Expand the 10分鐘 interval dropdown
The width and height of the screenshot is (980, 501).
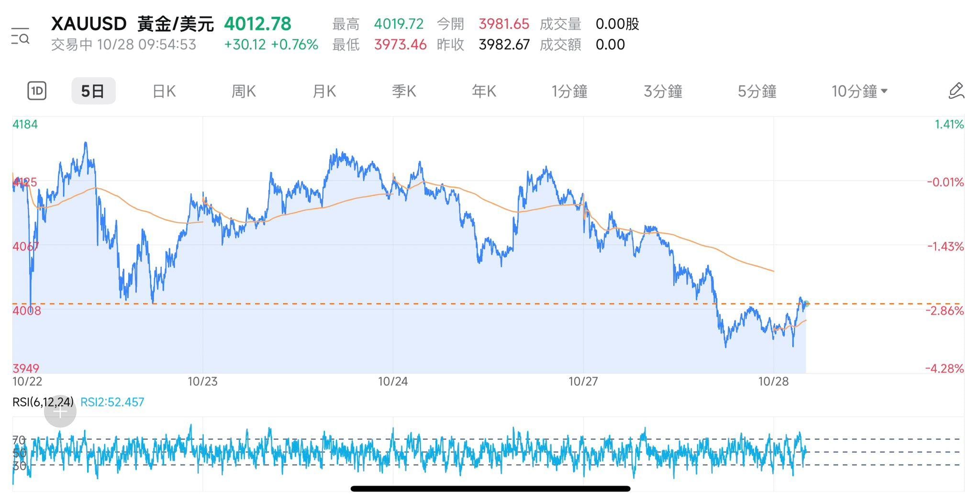pos(859,91)
